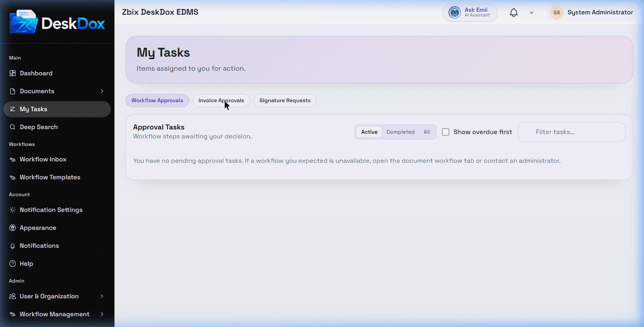
Task: Click the Documents file icon
Action: pos(13,91)
